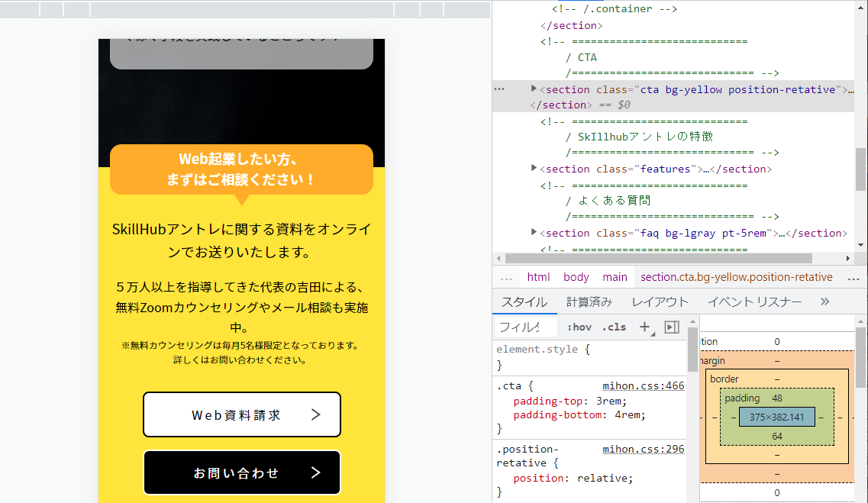Focus the styles filter input field
The width and height of the screenshot is (868, 503).
click(527, 327)
